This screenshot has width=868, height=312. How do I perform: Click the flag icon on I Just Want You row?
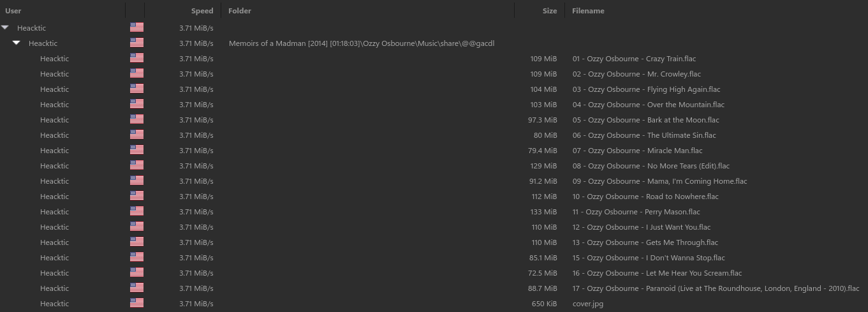136,227
